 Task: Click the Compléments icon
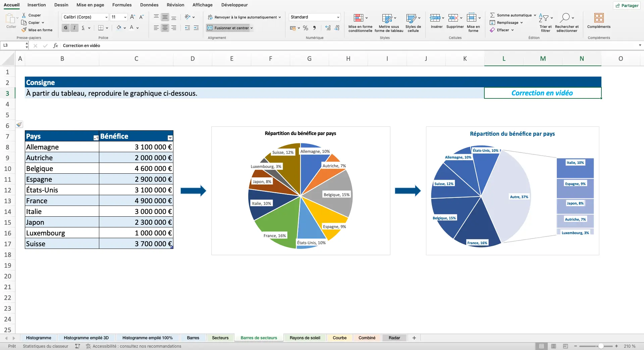(599, 18)
